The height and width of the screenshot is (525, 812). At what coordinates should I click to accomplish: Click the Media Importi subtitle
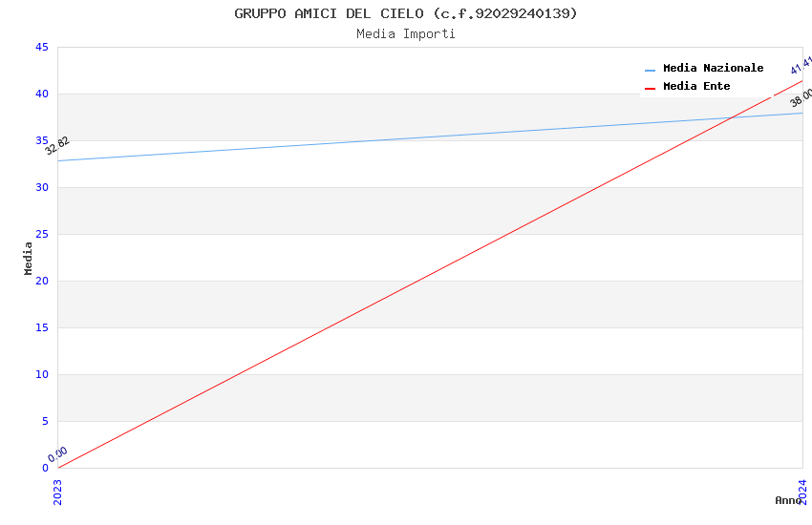[406, 34]
